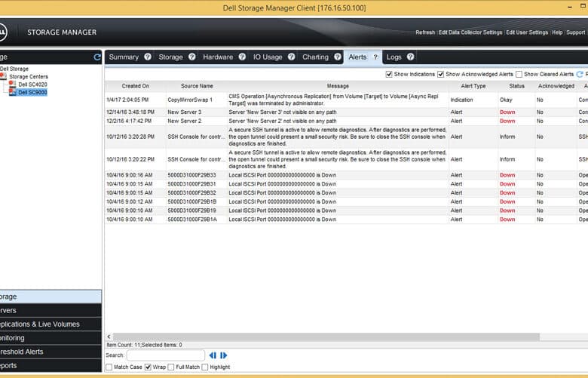
Task: Click in the Search input field
Action: click(166, 355)
